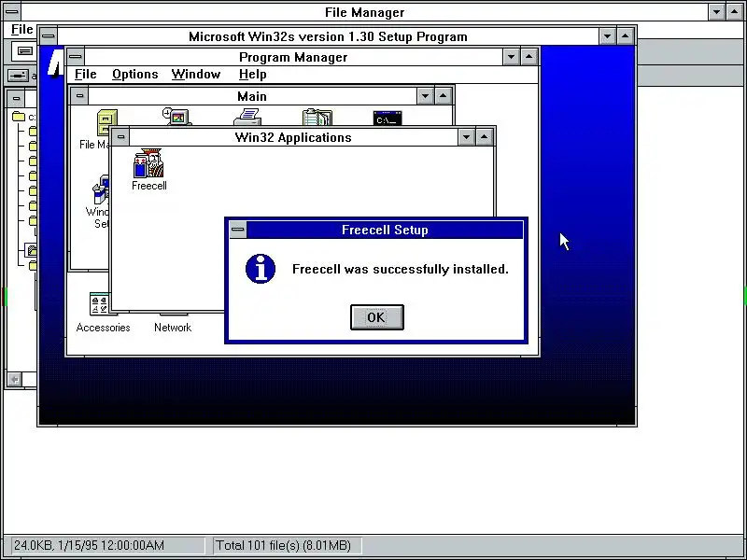Viewport: 747px width, 560px height.
Task: Click 24.0KB file size status bar text
Action: [89, 545]
